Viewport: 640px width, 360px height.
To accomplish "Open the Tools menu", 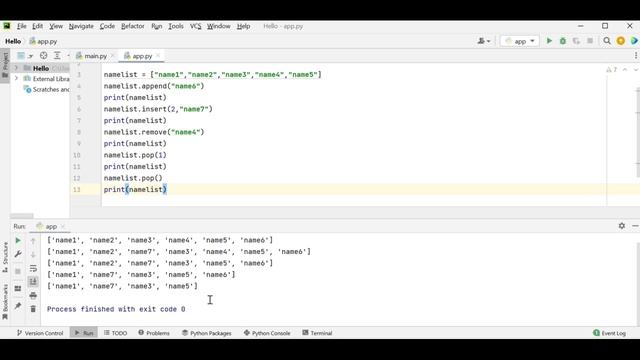I will pyautogui.click(x=176, y=26).
